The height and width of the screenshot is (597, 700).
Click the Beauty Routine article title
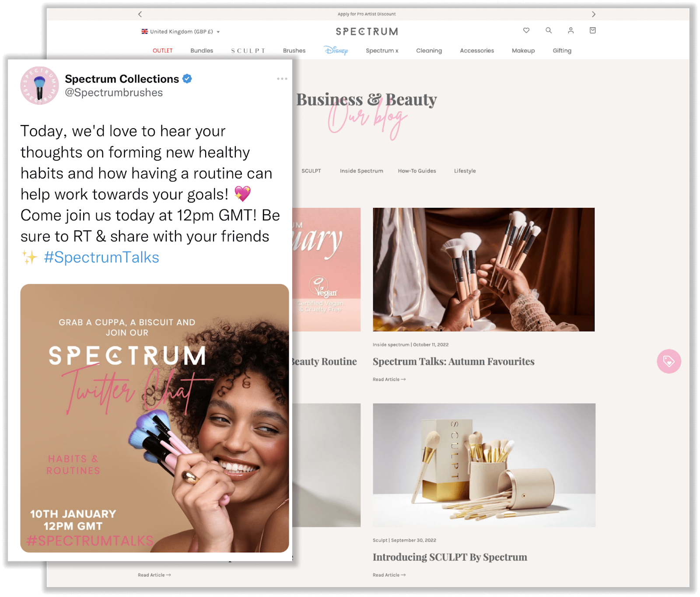[325, 361]
